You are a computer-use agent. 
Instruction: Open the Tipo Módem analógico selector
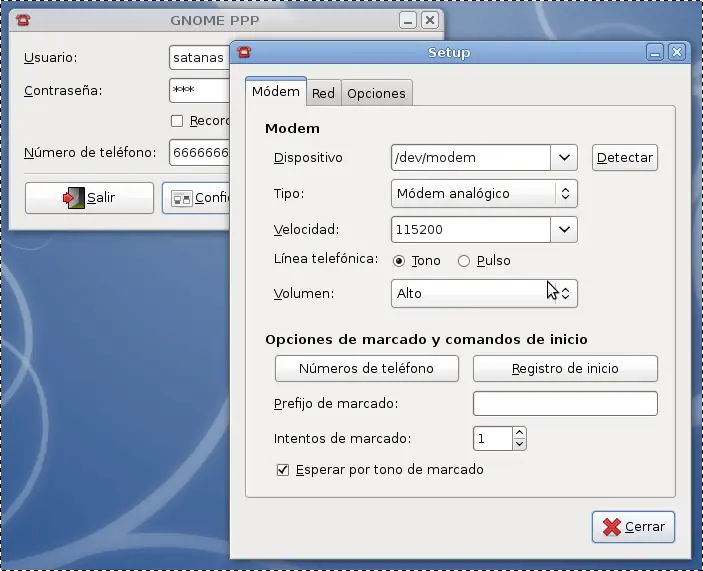pyautogui.click(x=484, y=194)
